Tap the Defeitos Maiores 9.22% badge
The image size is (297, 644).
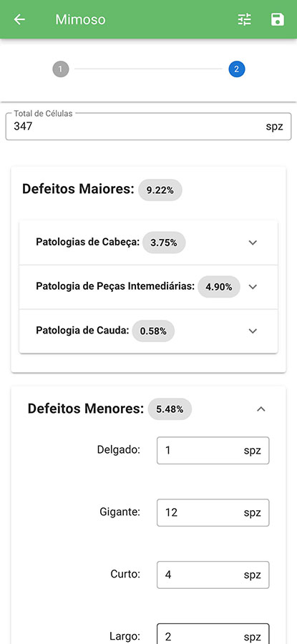click(x=160, y=190)
